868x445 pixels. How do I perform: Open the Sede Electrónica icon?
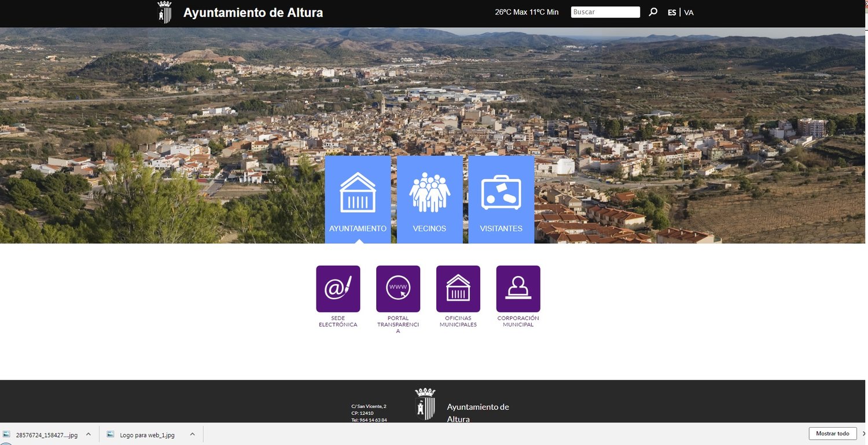337,288
